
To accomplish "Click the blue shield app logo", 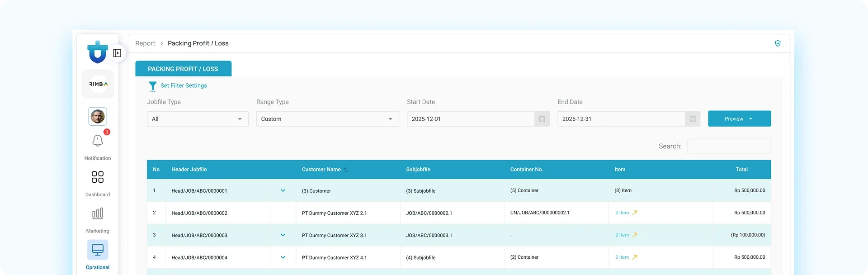I will point(98,52).
